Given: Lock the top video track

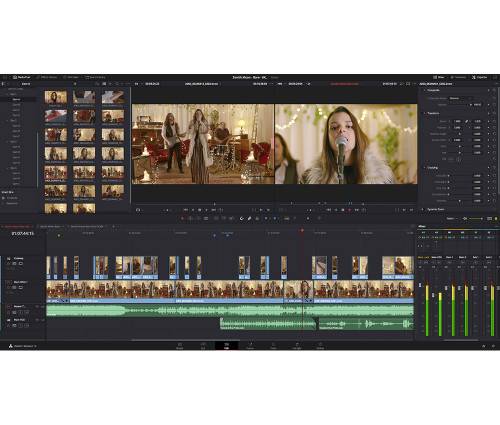Looking at the screenshot, I should point(9,263).
